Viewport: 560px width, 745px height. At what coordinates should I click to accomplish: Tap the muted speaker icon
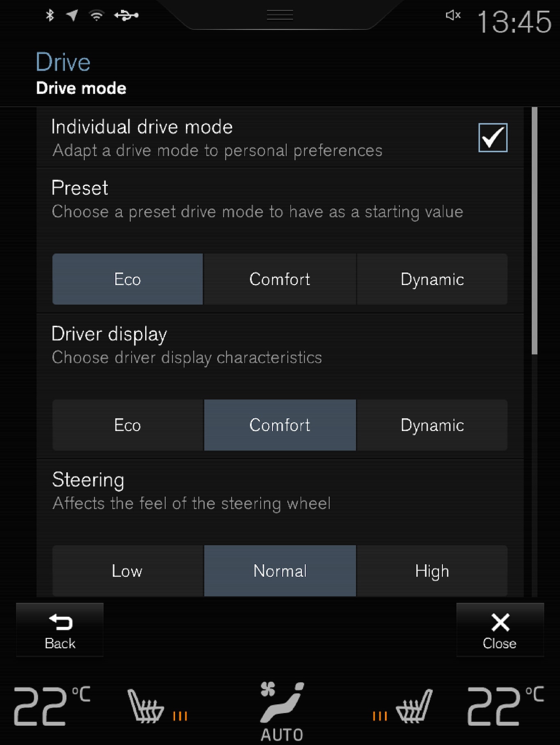point(453,16)
